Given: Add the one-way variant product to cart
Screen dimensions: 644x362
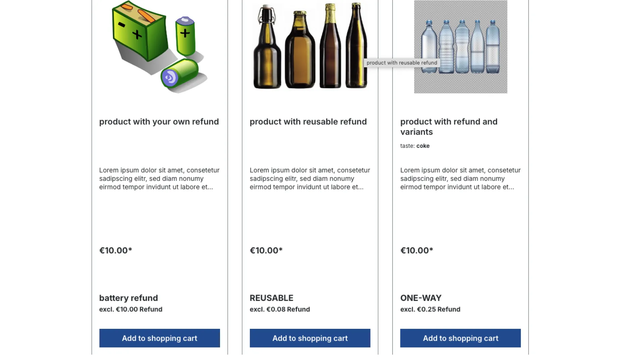Looking at the screenshot, I should coord(460,338).
